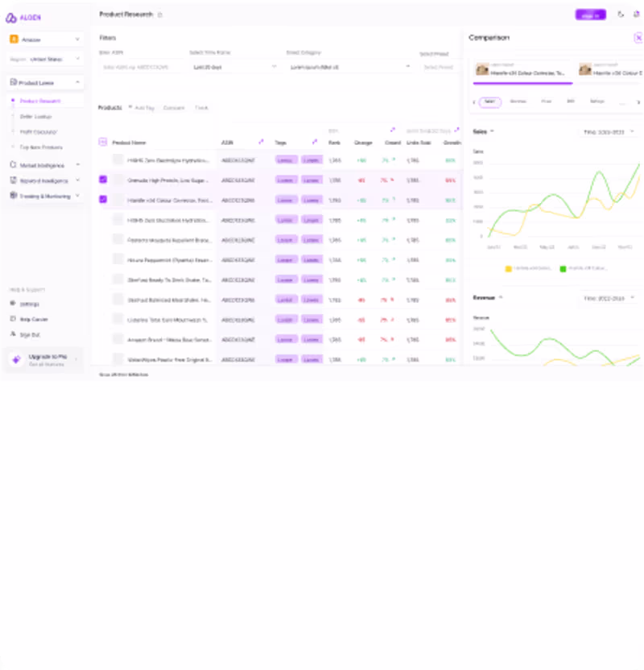Open the Select Time Frame dropdown
The width and height of the screenshot is (644, 670).
(234, 67)
